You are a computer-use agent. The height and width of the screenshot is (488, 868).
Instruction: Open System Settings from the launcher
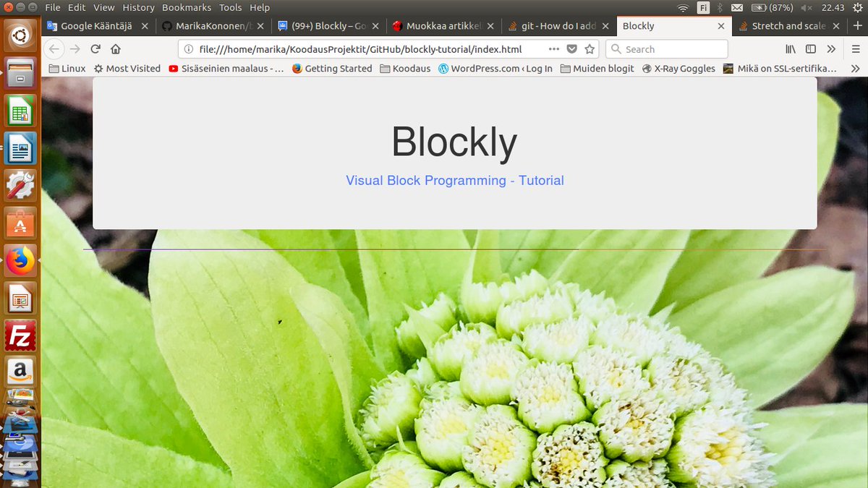(20, 187)
